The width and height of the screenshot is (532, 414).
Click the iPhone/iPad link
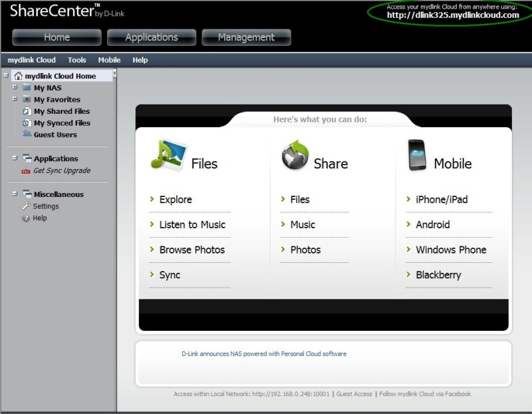(442, 200)
